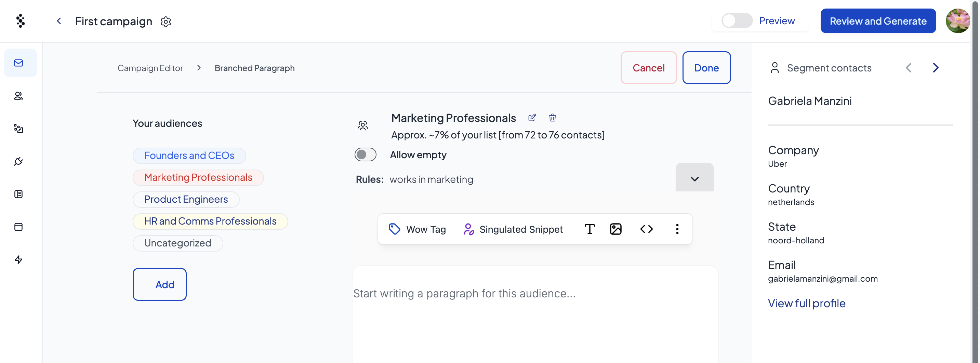Click the gabrielamanzini@gmail.com email
This screenshot has width=980, height=363.
[x=822, y=279]
